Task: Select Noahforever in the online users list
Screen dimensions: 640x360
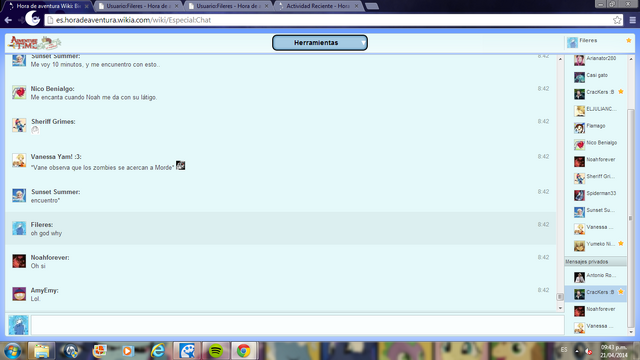Action: pos(596,160)
